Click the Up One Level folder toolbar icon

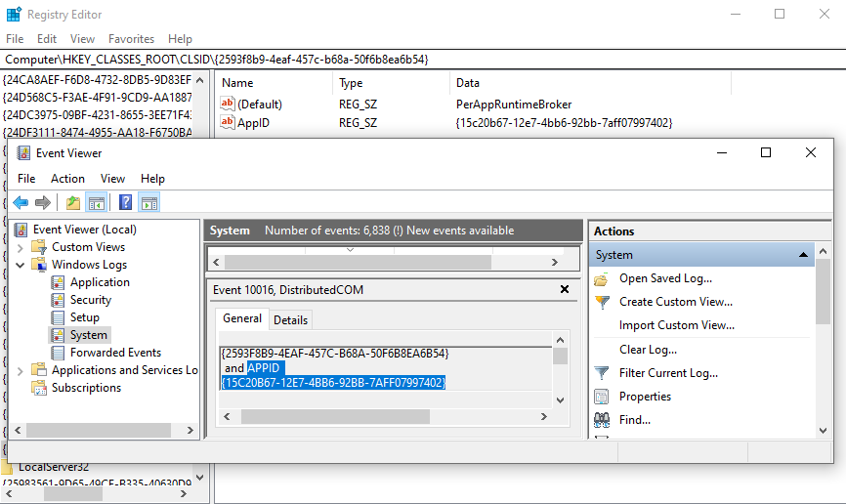click(x=73, y=203)
